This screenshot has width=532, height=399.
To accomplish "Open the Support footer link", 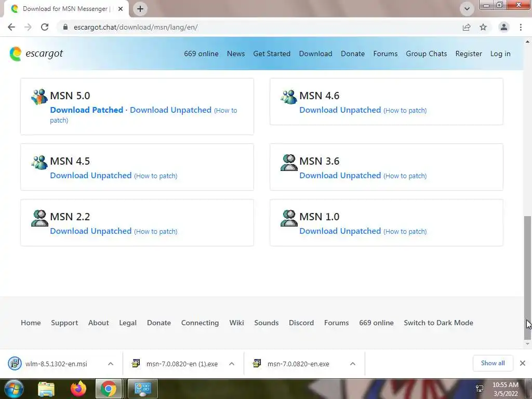I will 64,323.
